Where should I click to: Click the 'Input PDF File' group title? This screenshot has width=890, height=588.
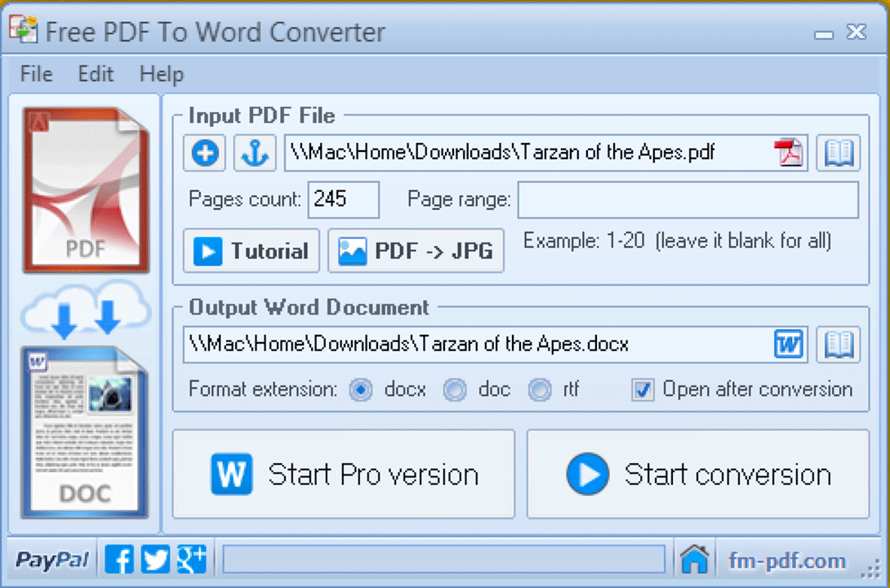click(x=261, y=116)
